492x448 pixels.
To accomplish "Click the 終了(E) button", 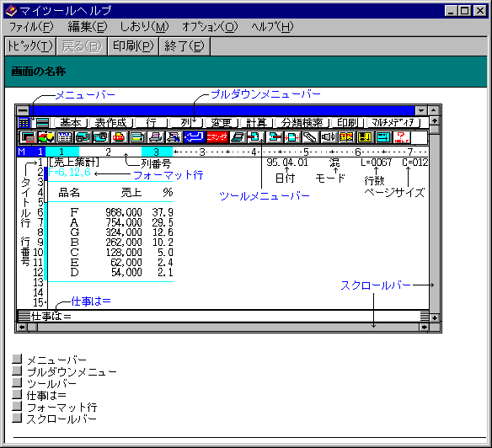I will point(184,46).
